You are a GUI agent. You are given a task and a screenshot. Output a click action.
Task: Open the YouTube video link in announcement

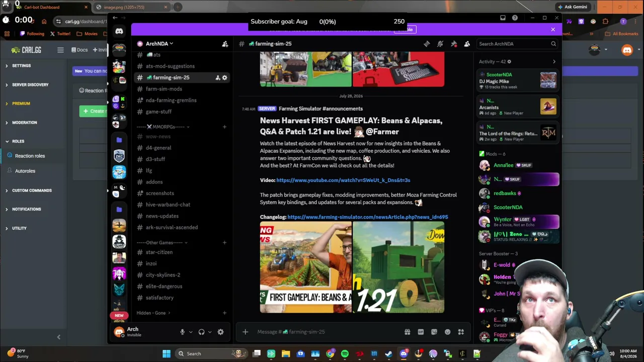click(343, 180)
